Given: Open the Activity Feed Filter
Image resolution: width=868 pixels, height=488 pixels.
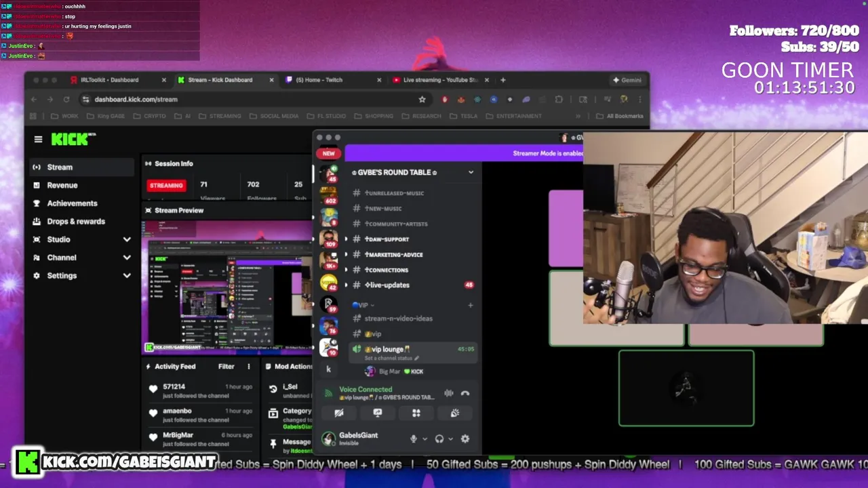Looking at the screenshot, I should 226,367.
